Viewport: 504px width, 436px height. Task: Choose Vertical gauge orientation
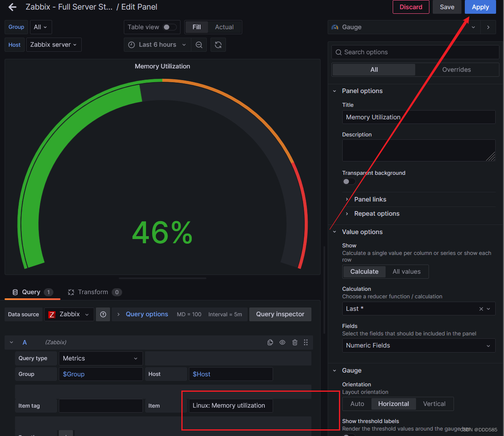pyautogui.click(x=434, y=404)
